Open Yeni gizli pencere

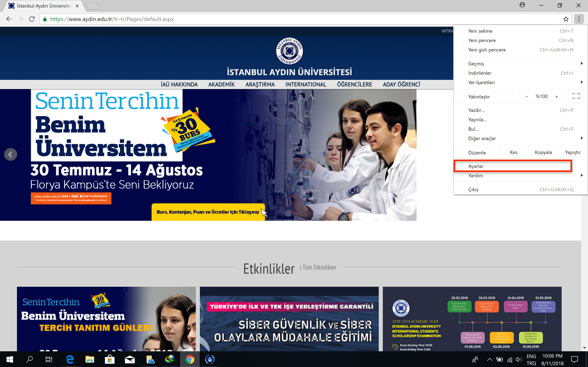(520, 50)
